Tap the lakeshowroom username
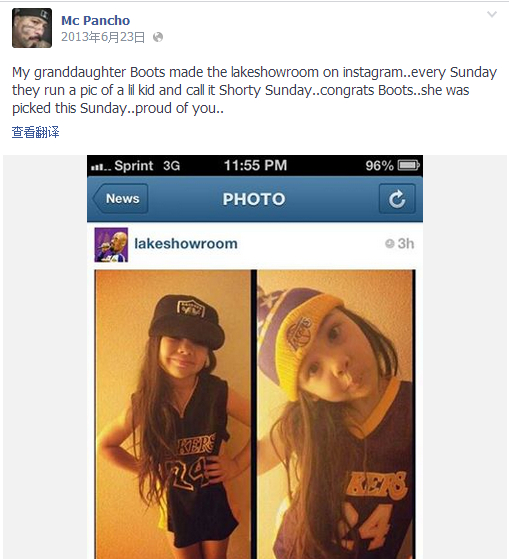Screen dimensions: 509x559 186,244
